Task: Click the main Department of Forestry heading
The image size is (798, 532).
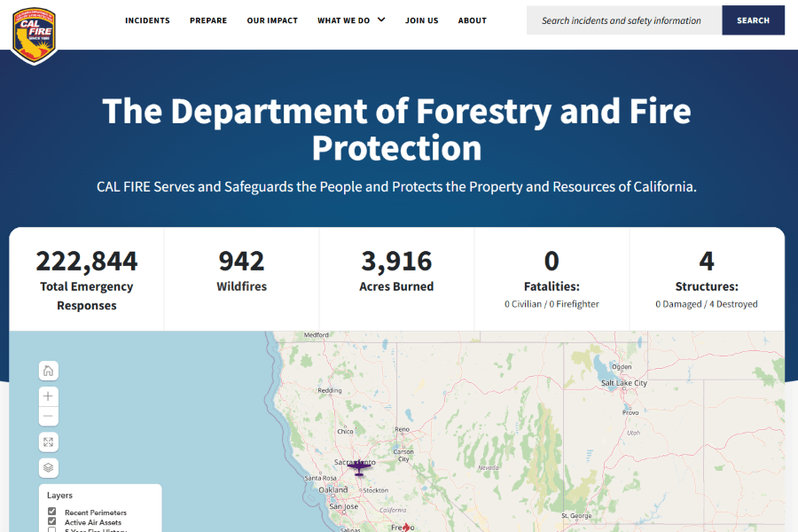Action: coord(396,129)
